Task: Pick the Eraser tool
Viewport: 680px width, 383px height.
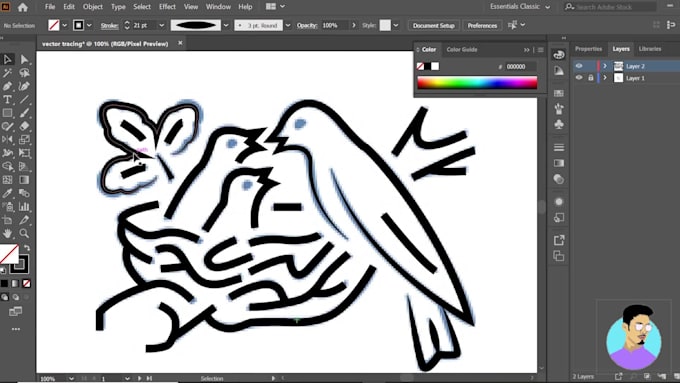Action: [24, 126]
